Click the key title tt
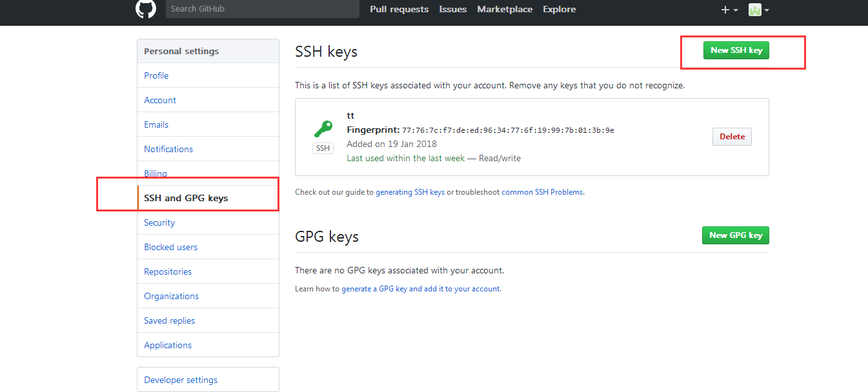 click(x=350, y=116)
